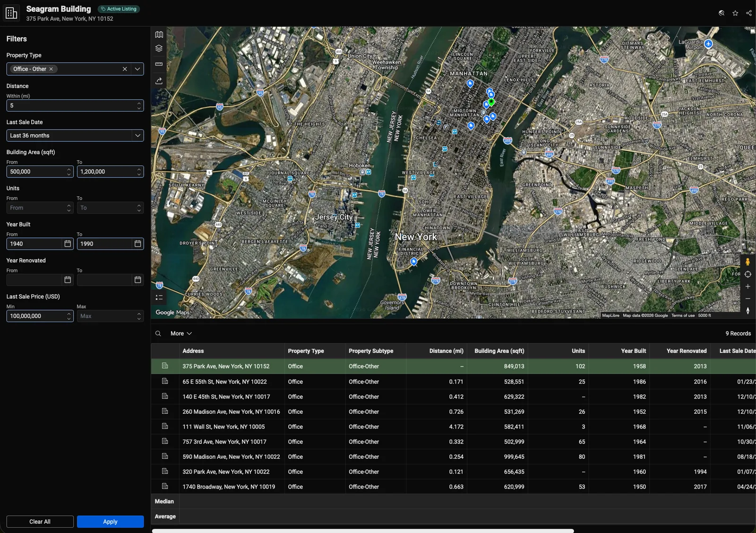Click building icon for 111 Wall St row
756x533 pixels.
coord(165,426)
